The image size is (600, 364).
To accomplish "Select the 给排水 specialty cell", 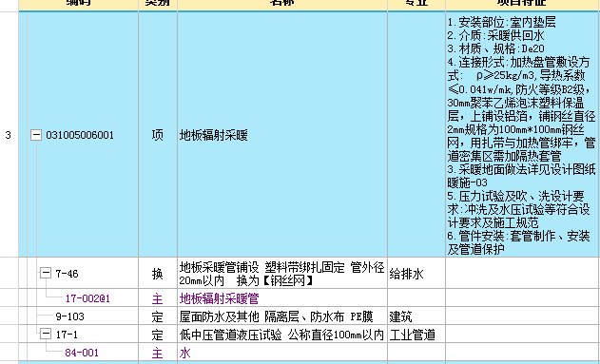I will tap(416, 274).
